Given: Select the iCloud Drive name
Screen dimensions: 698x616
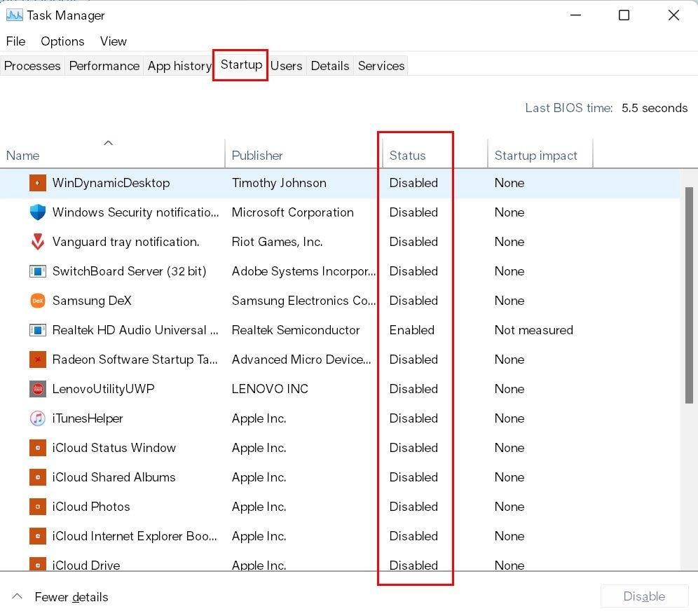Looking at the screenshot, I should click(x=86, y=566).
